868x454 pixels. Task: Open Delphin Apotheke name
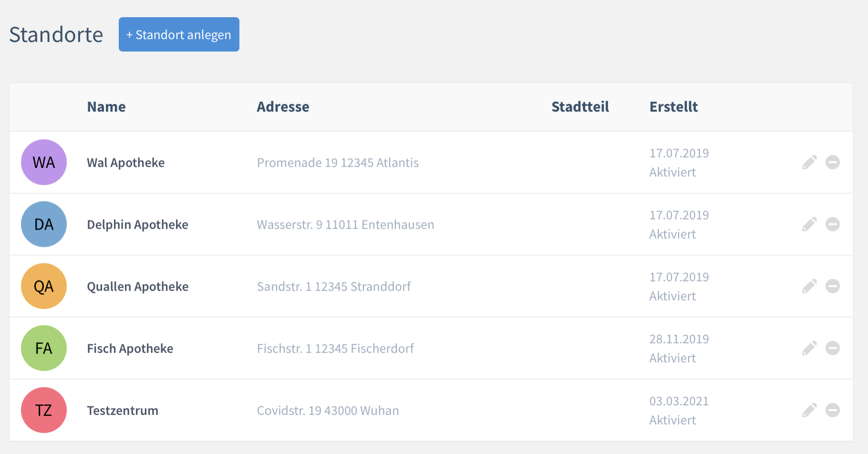pyautogui.click(x=137, y=225)
